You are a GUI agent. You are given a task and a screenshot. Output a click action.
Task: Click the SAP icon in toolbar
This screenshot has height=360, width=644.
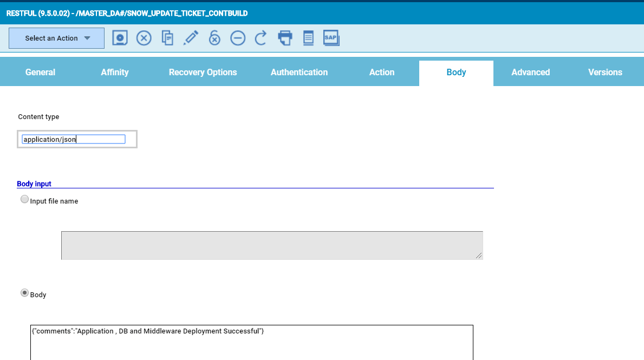click(331, 38)
